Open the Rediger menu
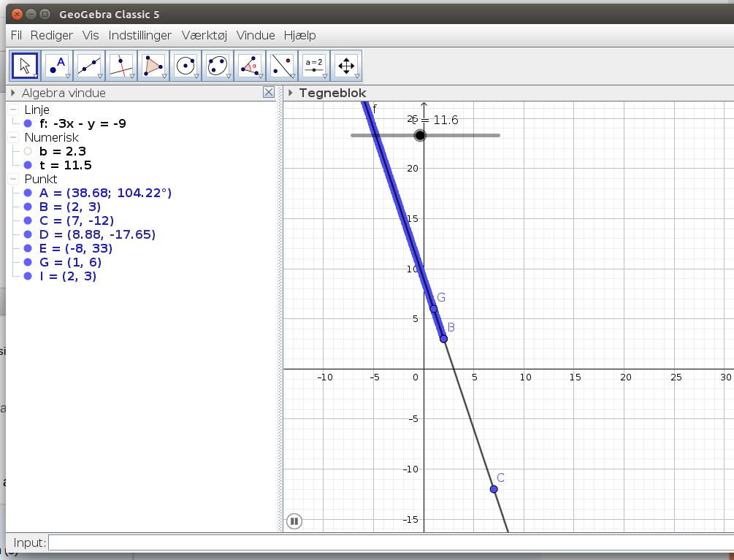Image resolution: width=734 pixels, height=560 pixels. (x=52, y=36)
